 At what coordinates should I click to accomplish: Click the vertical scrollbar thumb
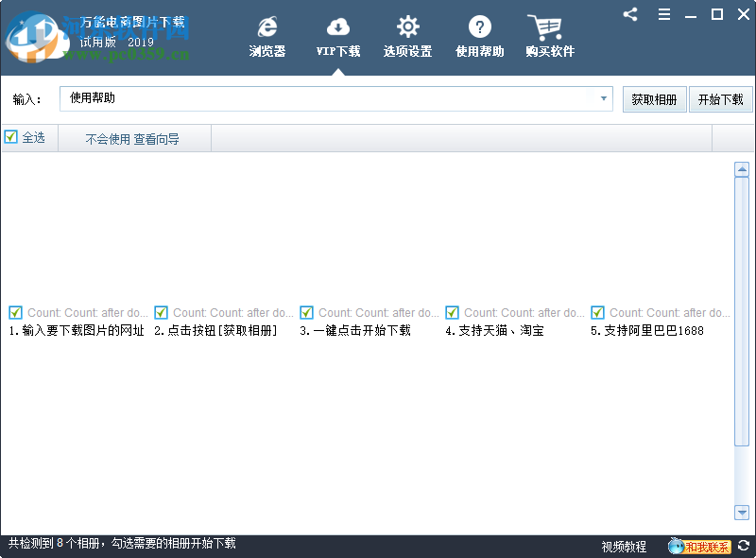click(x=742, y=312)
